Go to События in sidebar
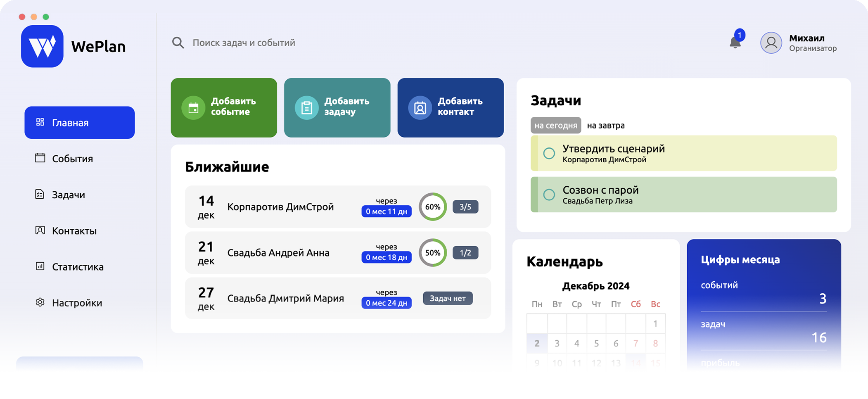Image resolution: width=868 pixels, height=399 pixels. 72,159
